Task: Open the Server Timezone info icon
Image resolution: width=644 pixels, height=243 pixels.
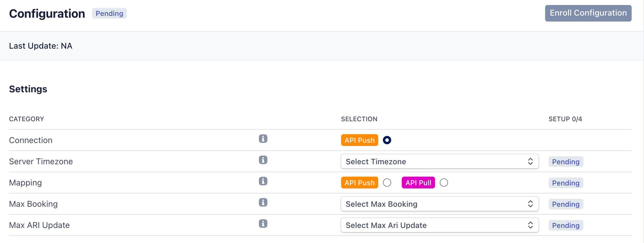Action: (x=263, y=160)
